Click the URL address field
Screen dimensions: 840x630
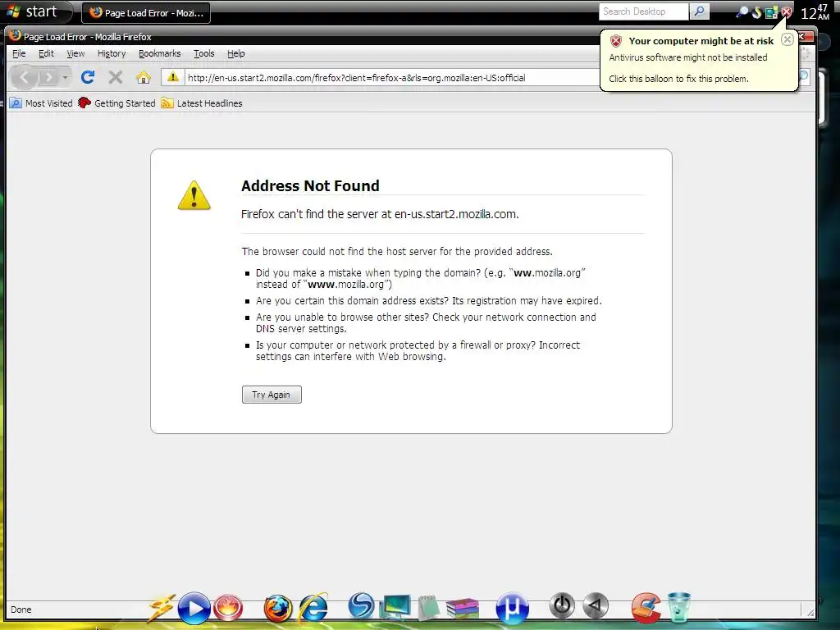[391, 78]
